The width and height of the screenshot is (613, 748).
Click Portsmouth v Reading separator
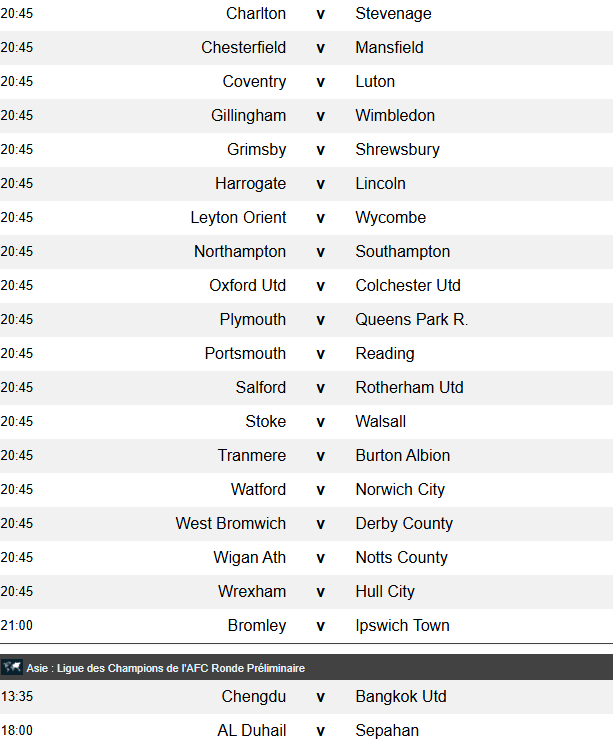321,354
